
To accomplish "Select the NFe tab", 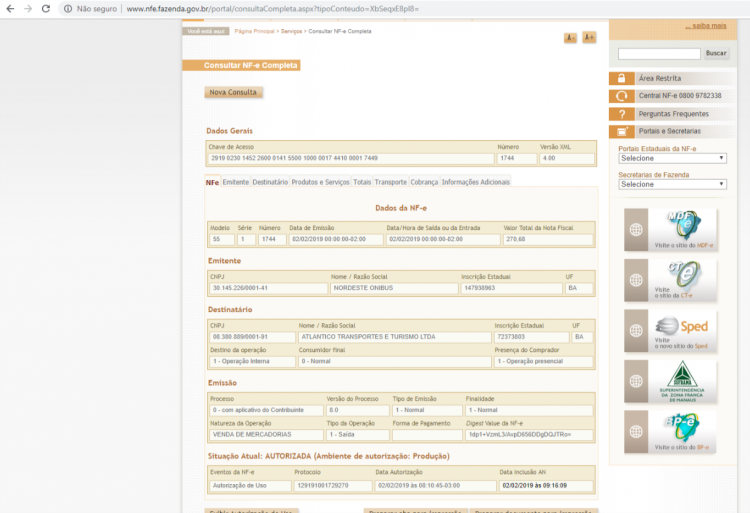I will pos(212,182).
